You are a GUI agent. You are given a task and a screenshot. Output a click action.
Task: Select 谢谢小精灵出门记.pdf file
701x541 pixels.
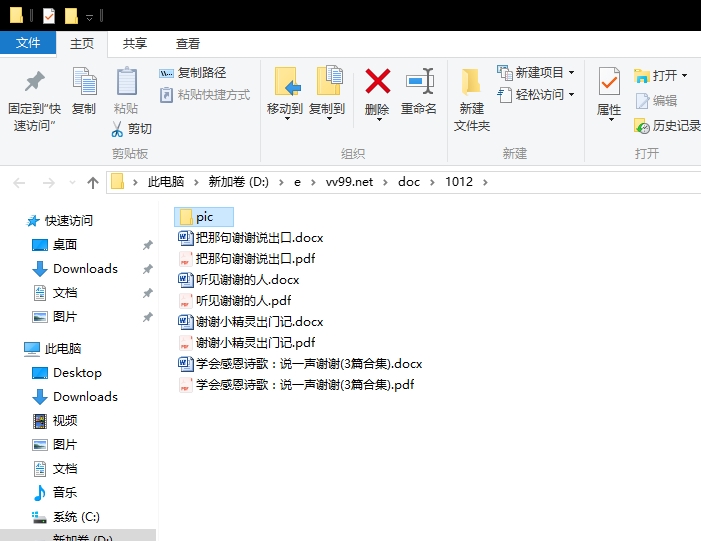(x=246, y=342)
